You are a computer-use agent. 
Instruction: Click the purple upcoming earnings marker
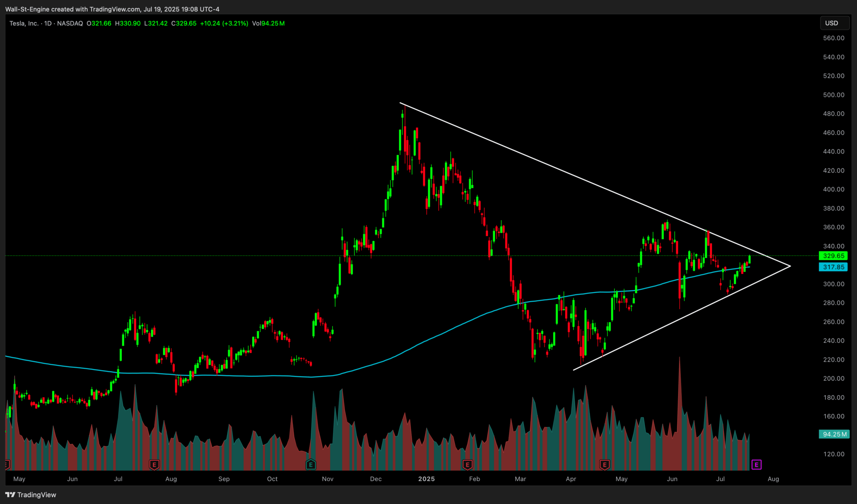click(756, 465)
